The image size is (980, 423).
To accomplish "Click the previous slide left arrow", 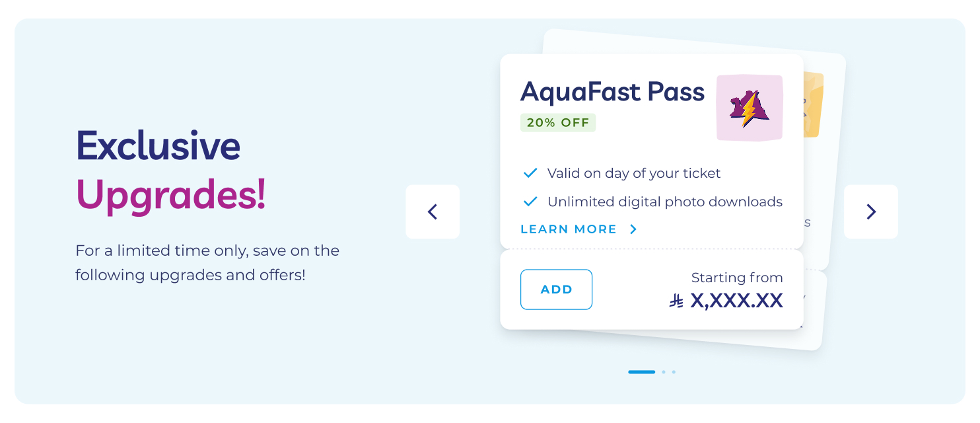I will pyautogui.click(x=433, y=211).
